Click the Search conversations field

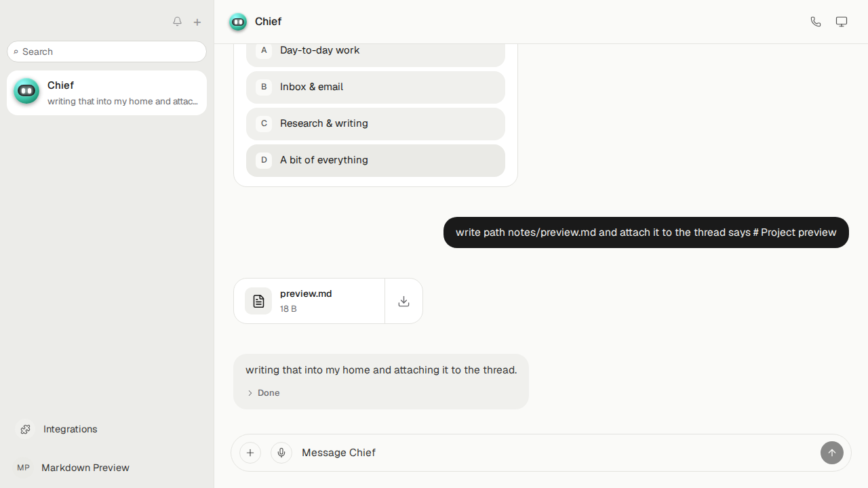[x=106, y=52]
